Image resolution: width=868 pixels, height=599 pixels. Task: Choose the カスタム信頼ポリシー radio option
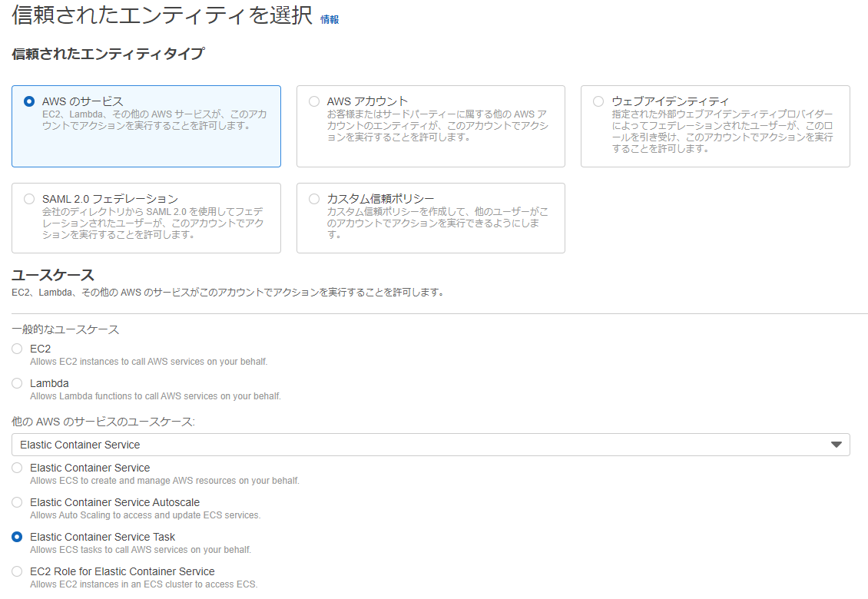click(x=314, y=199)
